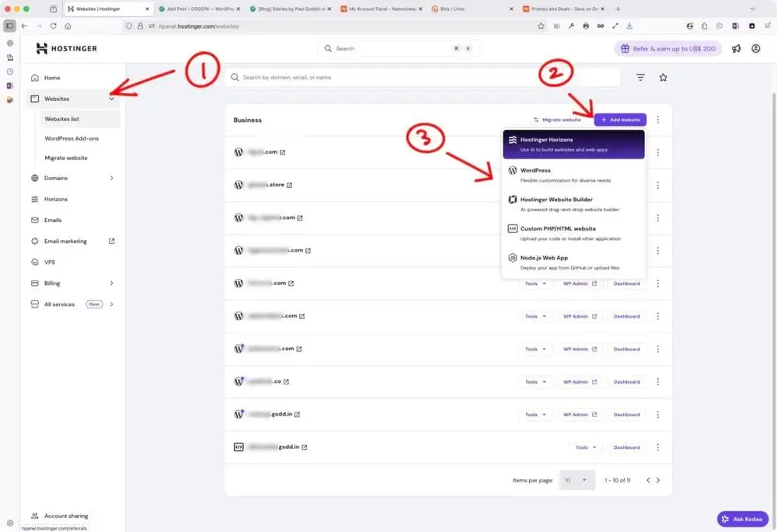The image size is (777, 532).
Task: Click the three-dot menu for .co site
Action: click(657, 381)
